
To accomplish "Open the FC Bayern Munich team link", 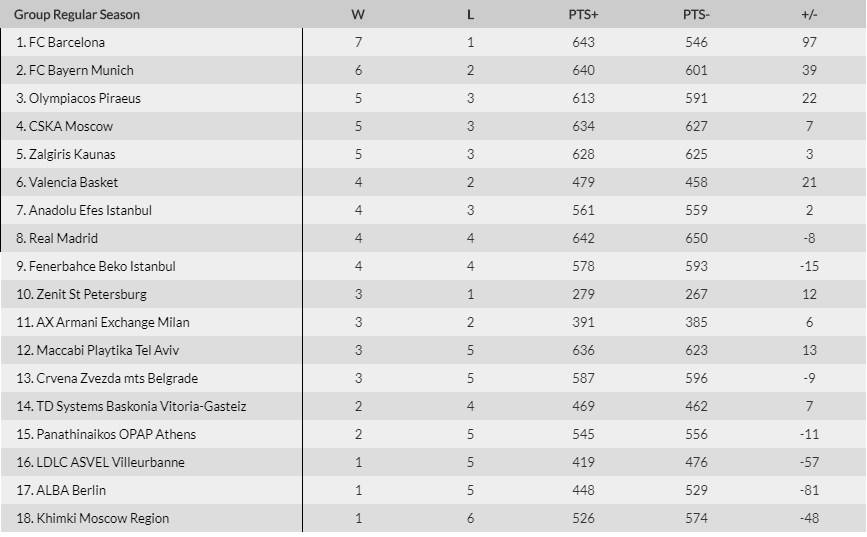I will pyautogui.click(x=81, y=70).
